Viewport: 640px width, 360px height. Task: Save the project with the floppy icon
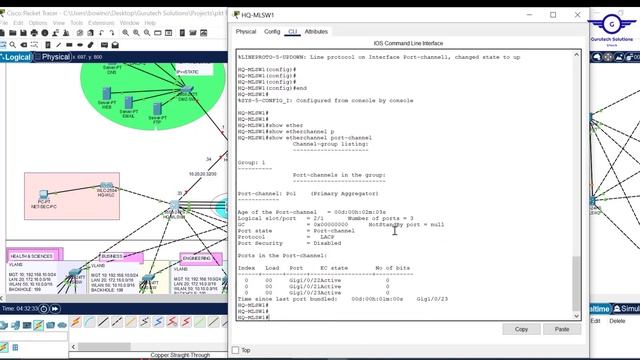click(23, 33)
